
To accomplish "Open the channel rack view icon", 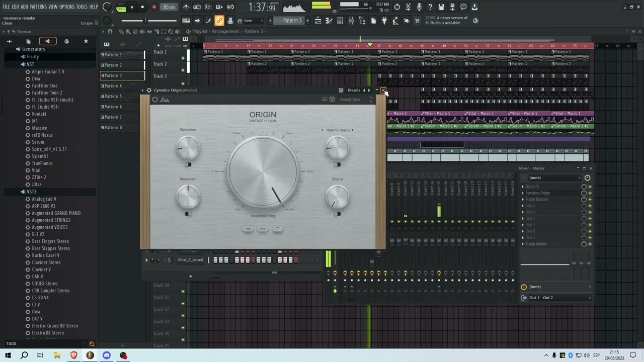I will point(340,21).
